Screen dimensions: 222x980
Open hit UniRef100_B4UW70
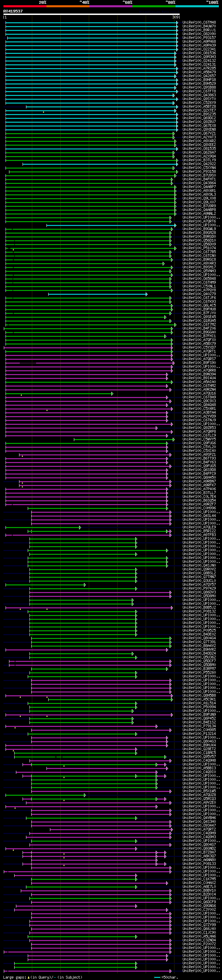199,26
